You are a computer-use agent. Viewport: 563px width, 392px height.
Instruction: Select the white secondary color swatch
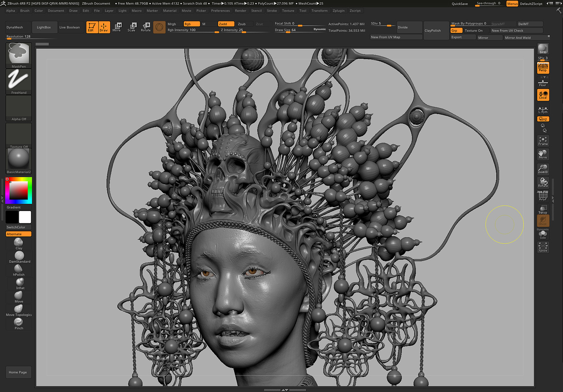tap(25, 217)
